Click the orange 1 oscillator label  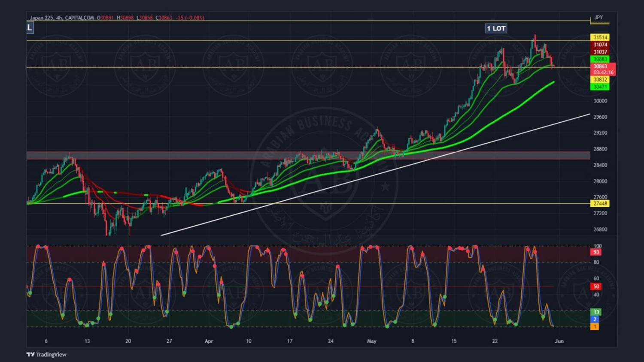pos(595,326)
